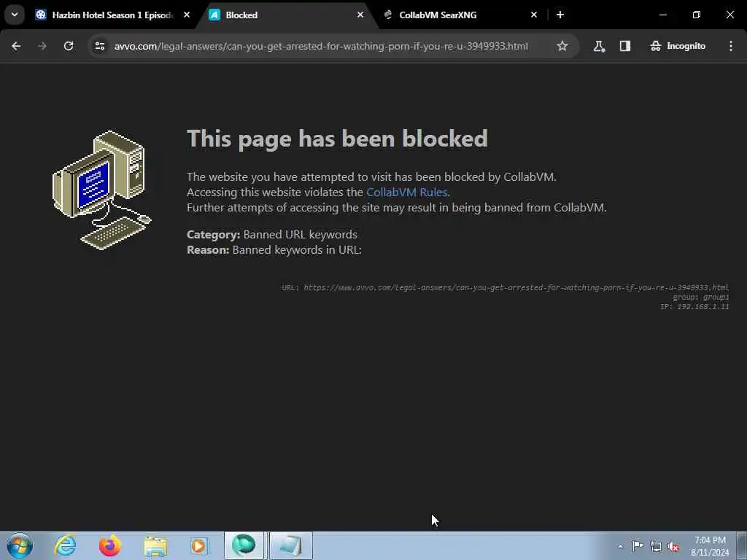Minimize the browser window
The image size is (747, 560).
[x=662, y=15]
